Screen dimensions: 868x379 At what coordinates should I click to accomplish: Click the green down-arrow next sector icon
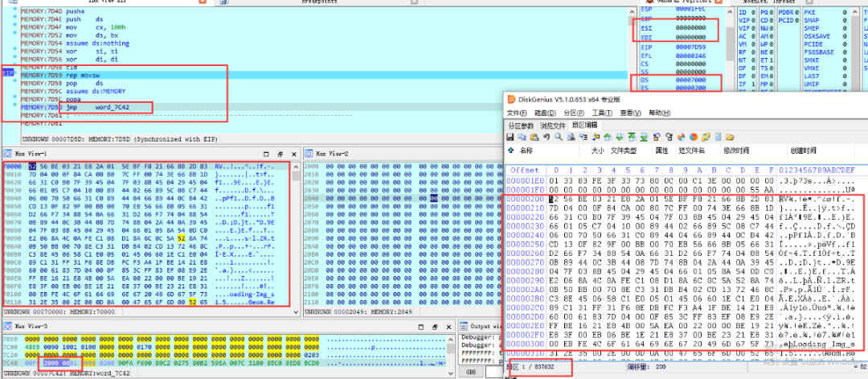(x=620, y=137)
